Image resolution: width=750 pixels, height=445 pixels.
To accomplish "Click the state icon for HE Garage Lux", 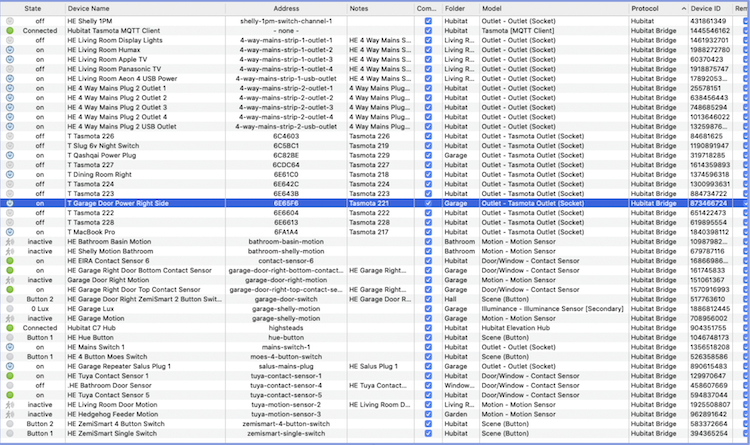I will [10, 309].
